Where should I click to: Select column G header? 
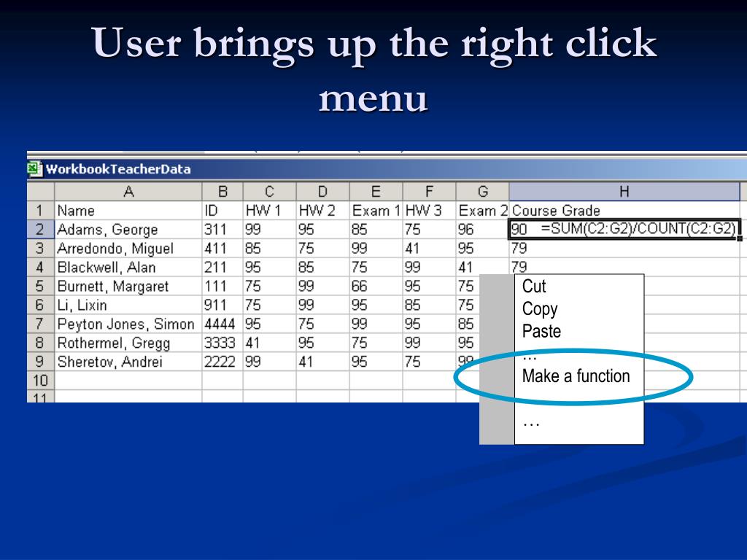tap(483, 192)
